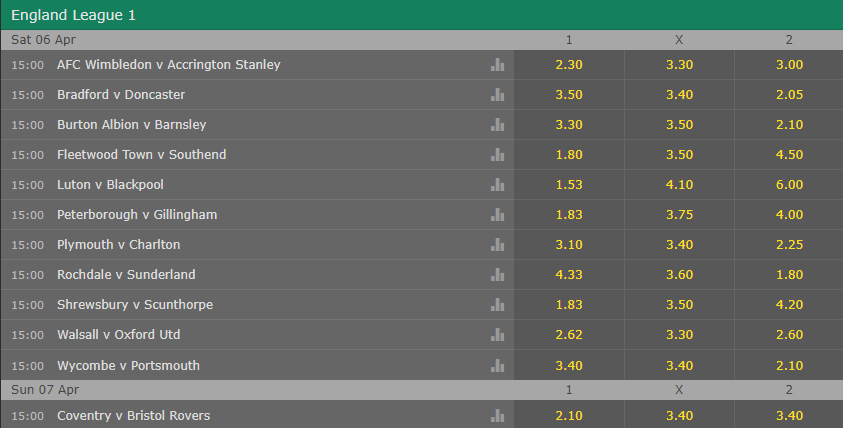
Task: Pick Sunderland away win odds 1.80
Action: pyautogui.click(x=789, y=275)
